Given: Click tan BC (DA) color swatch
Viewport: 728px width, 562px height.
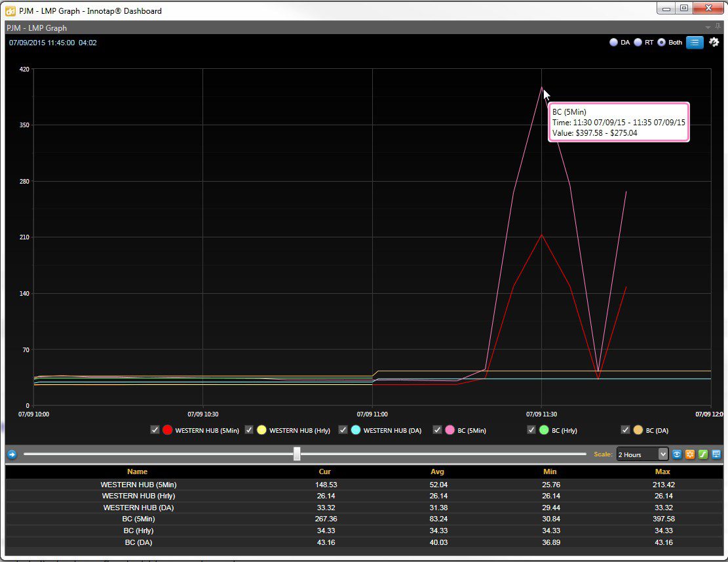Looking at the screenshot, I should pos(638,430).
